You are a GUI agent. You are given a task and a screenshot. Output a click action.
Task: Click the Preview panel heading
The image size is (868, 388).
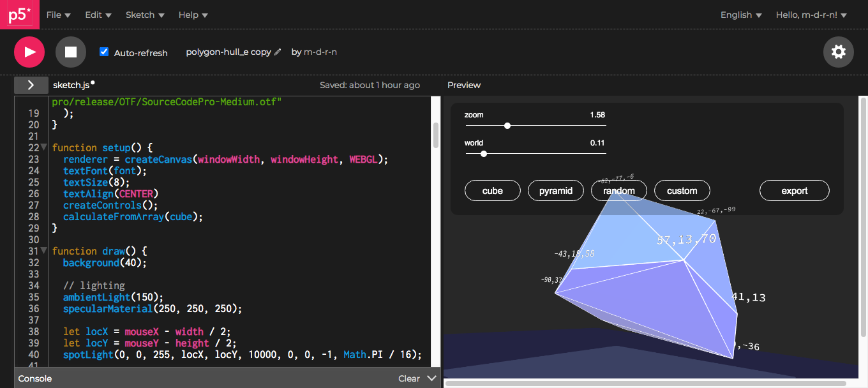click(x=464, y=85)
